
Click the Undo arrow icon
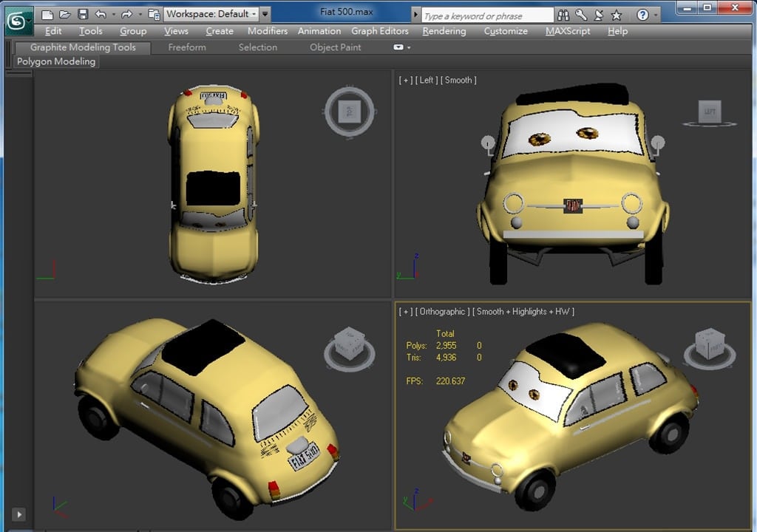coord(101,14)
